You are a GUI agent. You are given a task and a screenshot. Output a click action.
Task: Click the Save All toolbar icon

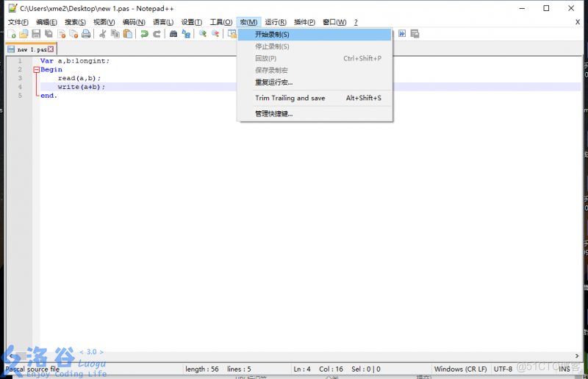tap(49, 34)
